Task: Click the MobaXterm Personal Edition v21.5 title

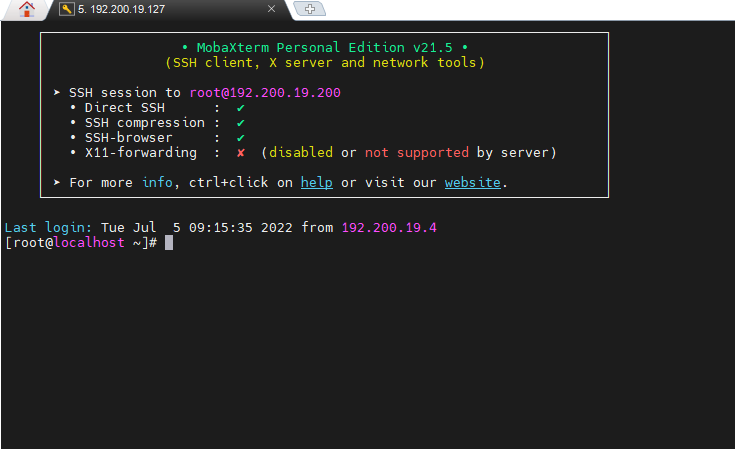Action: 324,48
